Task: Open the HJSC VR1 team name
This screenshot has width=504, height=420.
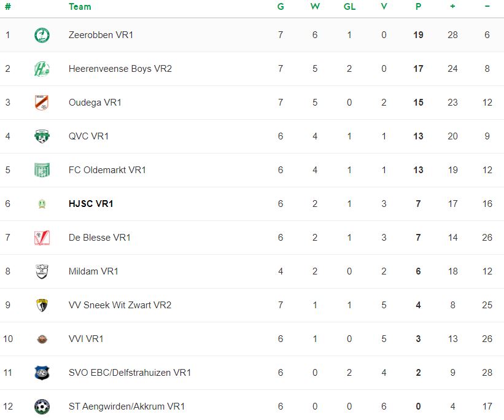Action: (x=91, y=204)
